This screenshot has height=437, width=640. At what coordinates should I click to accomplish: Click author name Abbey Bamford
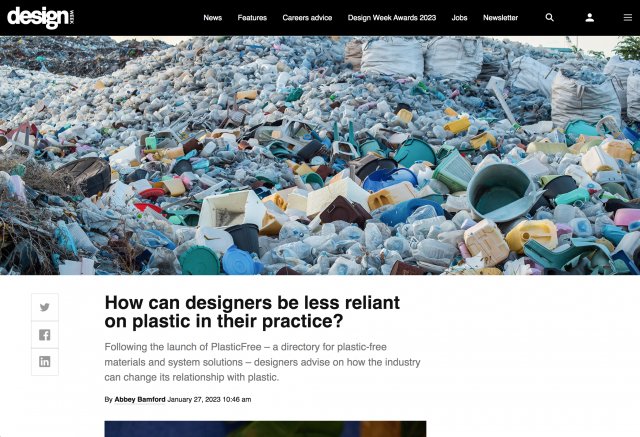tap(139, 399)
